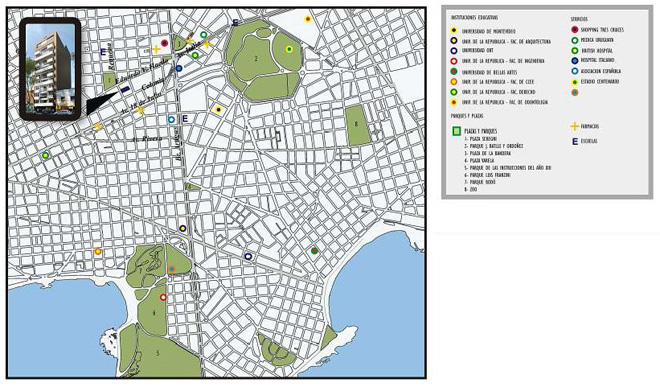
Task: Click the Universidad de Bellas Artes marker on the map
Action: (314, 251)
